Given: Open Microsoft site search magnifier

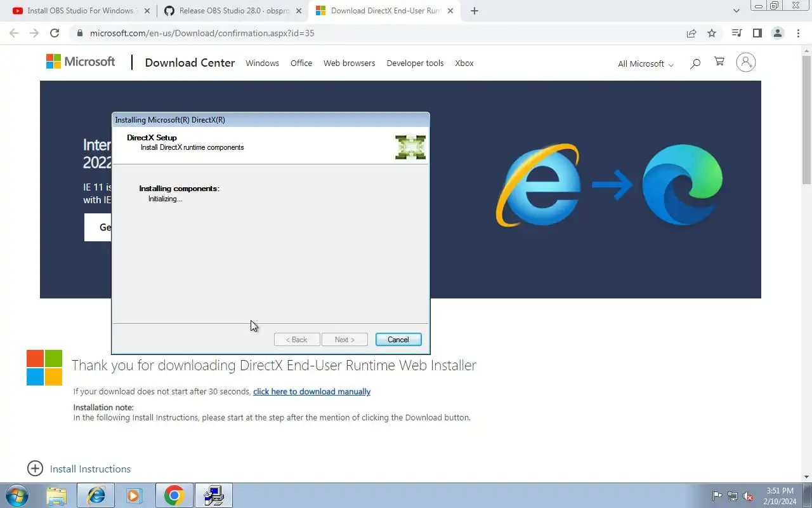Looking at the screenshot, I should (695, 63).
